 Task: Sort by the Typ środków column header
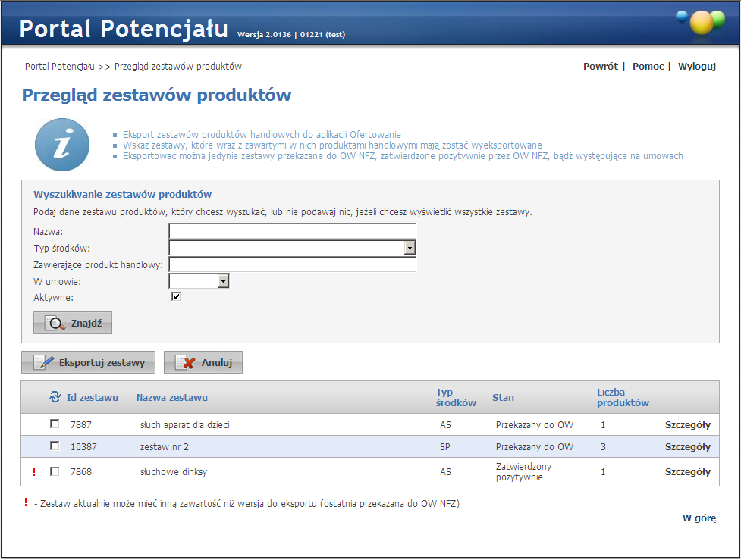click(456, 398)
